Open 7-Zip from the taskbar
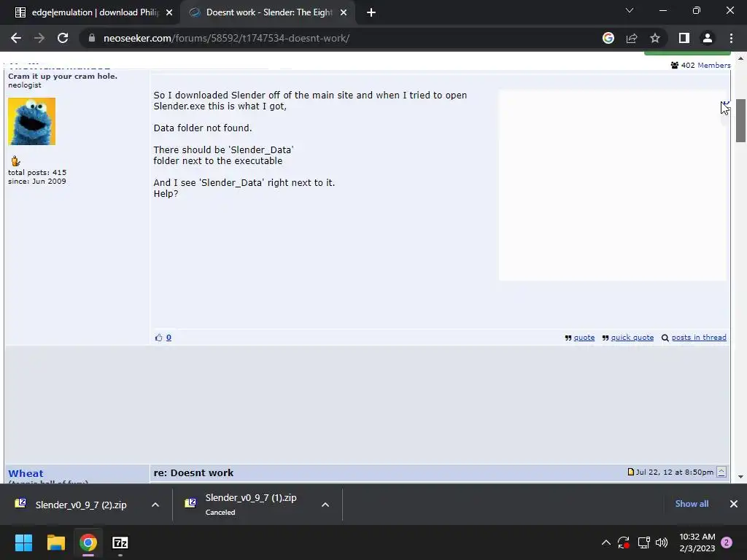The image size is (747, 560). click(x=120, y=542)
